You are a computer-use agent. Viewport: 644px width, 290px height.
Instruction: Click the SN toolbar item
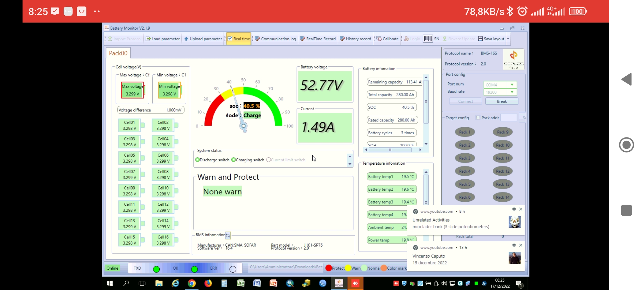437,39
